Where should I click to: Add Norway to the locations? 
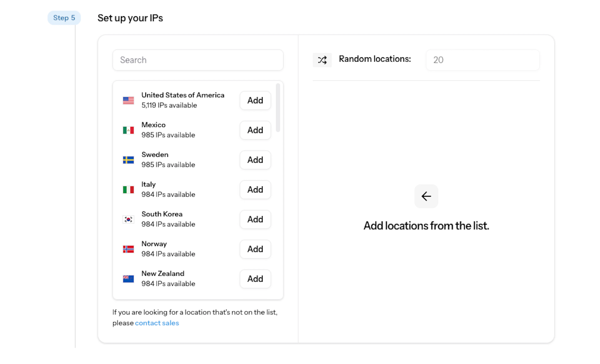tap(255, 249)
